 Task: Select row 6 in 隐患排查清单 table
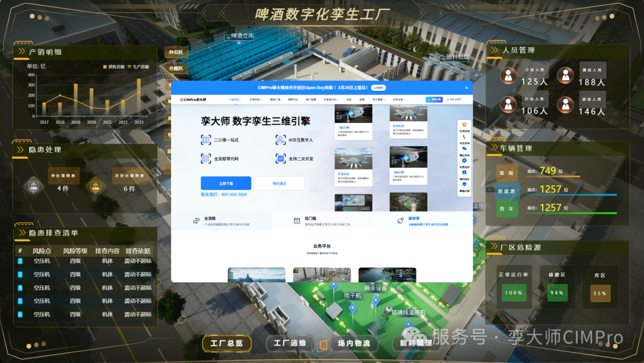pos(85,315)
